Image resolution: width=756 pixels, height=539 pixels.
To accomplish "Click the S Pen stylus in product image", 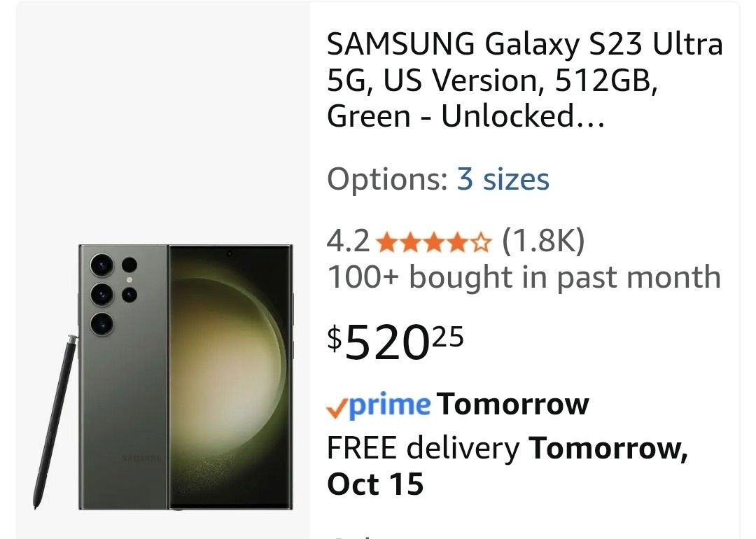I will (x=55, y=420).
